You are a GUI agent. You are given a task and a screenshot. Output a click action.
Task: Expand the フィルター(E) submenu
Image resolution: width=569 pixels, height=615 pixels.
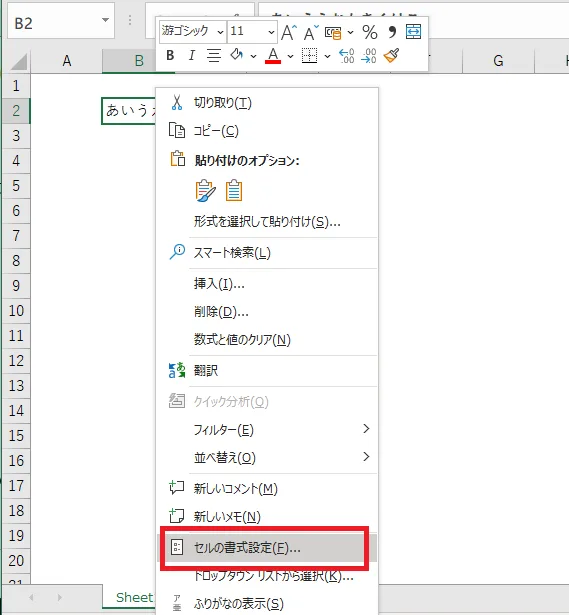pyautogui.click(x=267, y=429)
